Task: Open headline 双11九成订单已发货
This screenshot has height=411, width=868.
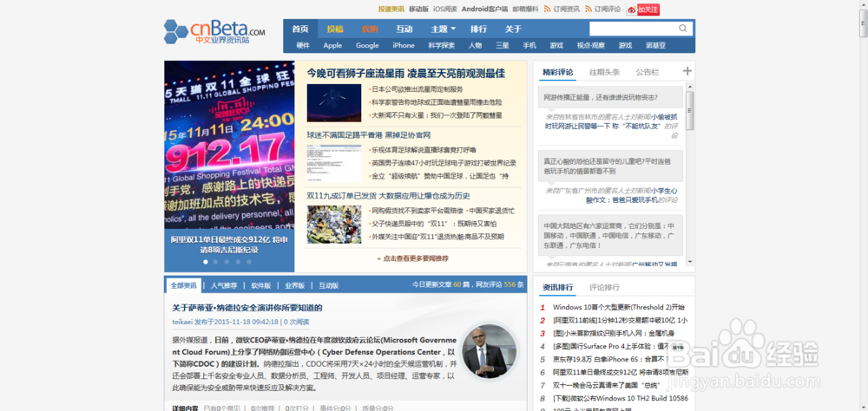Action: coord(388,195)
